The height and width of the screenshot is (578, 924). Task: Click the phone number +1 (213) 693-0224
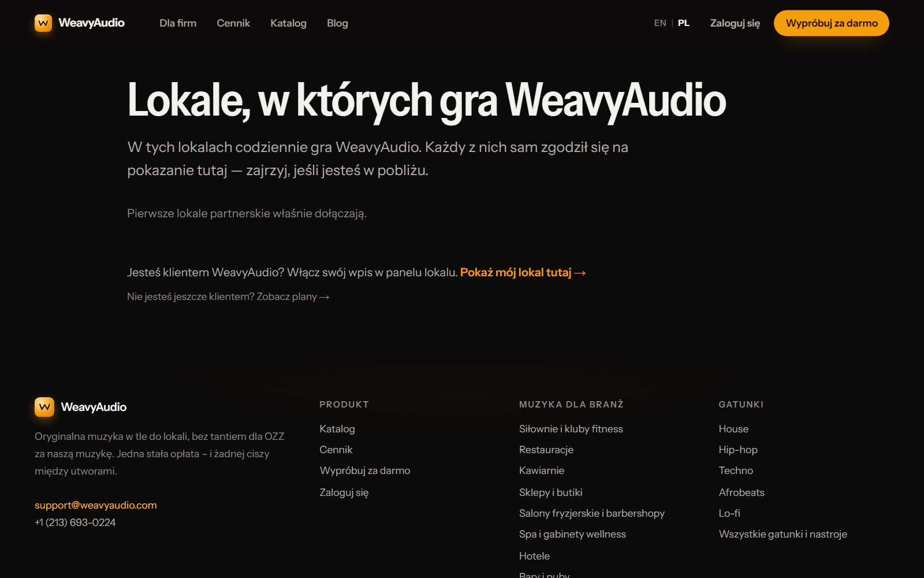75,523
